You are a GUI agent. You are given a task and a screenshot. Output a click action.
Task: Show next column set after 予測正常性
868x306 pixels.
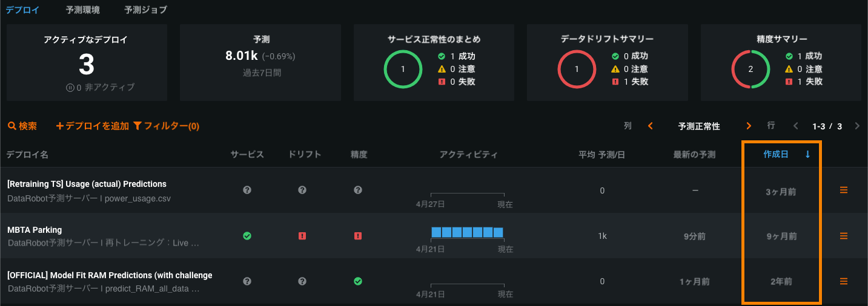coord(749,126)
